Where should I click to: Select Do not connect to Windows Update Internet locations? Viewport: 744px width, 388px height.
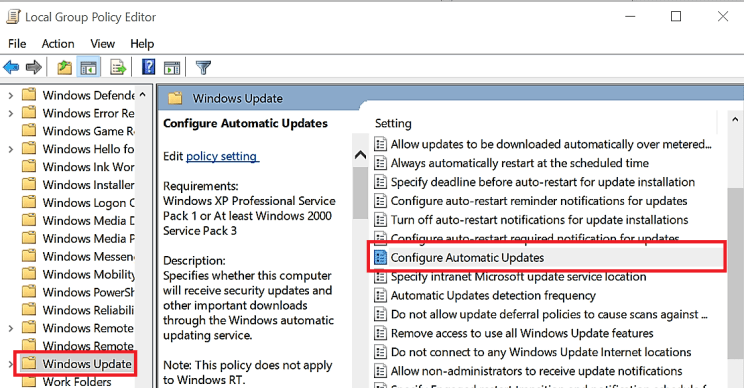541,352
